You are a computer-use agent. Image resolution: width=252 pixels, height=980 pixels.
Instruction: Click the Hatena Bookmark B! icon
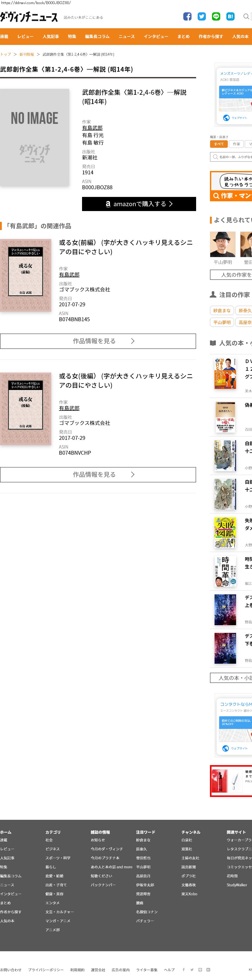tap(230, 16)
